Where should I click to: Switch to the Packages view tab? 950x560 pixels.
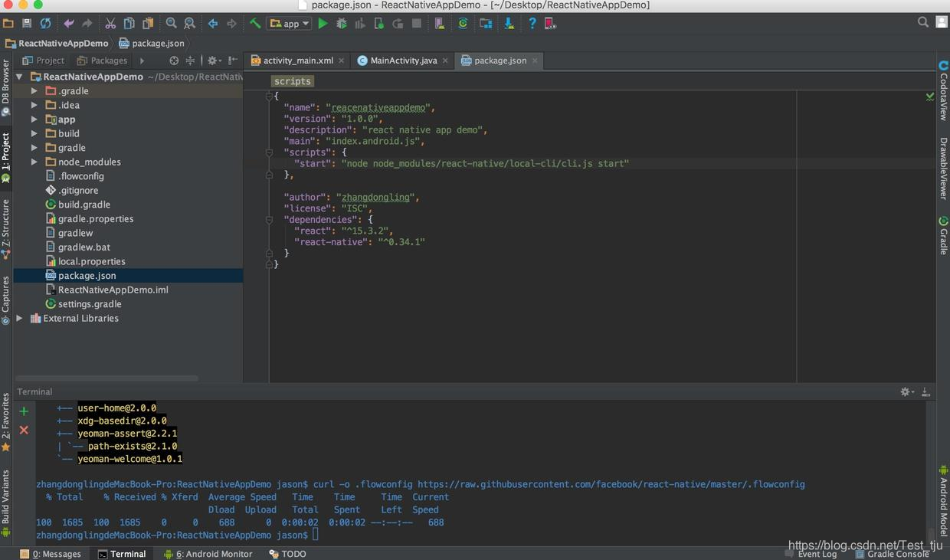click(x=102, y=61)
